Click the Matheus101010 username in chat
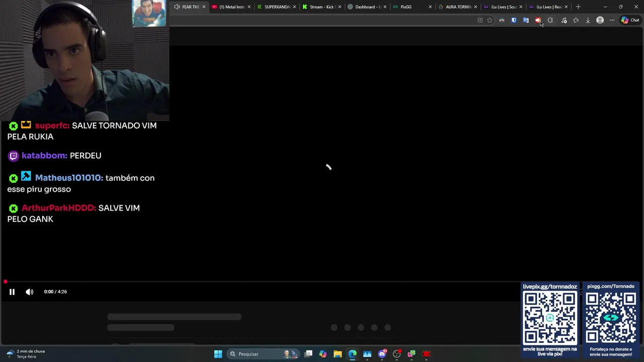The width and height of the screenshot is (644, 362). coord(69,178)
